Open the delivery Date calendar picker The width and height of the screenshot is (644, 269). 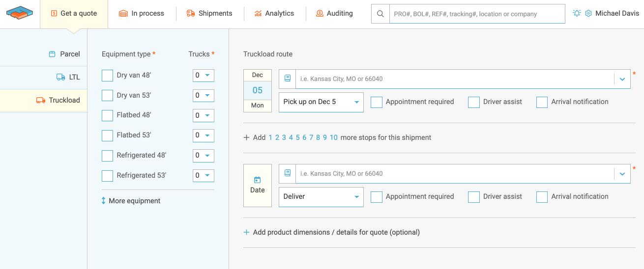click(x=258, y=185)
